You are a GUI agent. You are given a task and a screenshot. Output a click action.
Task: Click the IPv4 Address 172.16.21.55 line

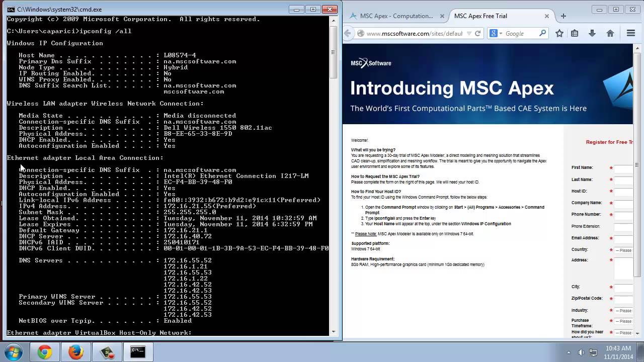137,206
